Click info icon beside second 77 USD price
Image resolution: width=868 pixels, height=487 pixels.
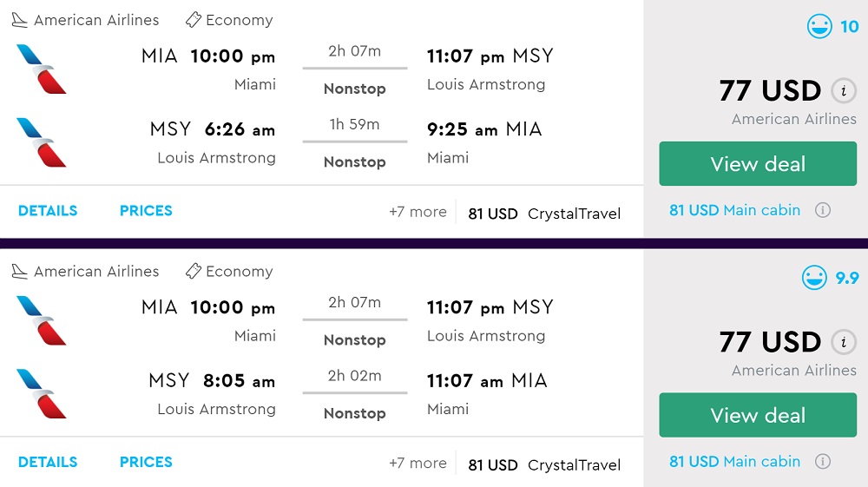click(841, 341)
